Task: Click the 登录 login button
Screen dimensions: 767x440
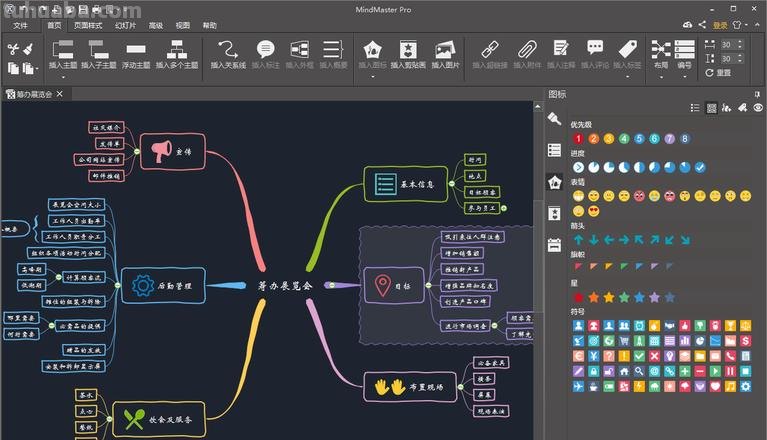Action: click(x=719, y=25)
